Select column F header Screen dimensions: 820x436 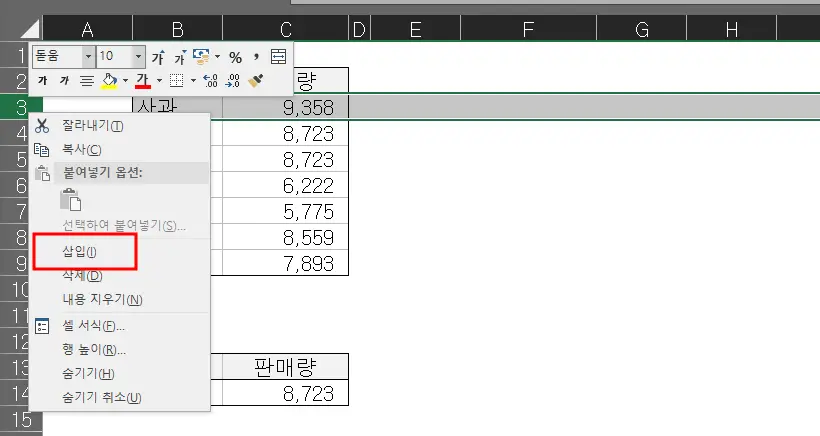(528, 29)
